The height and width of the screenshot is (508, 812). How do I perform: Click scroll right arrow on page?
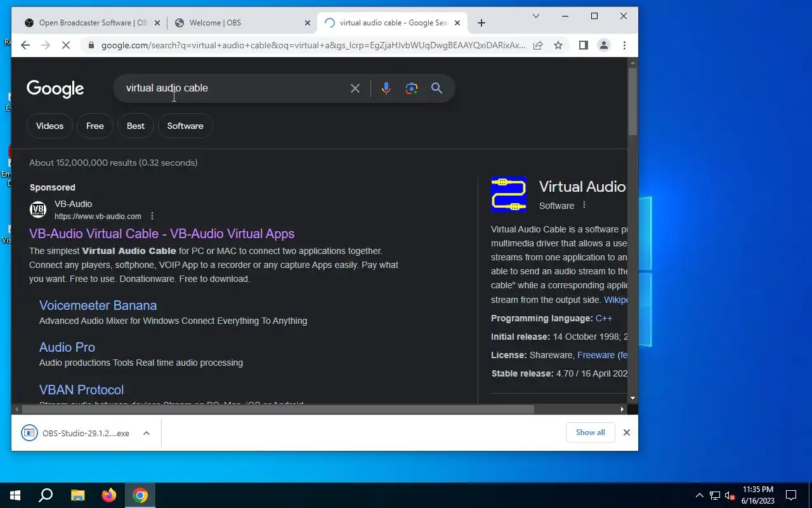(622, 410)
